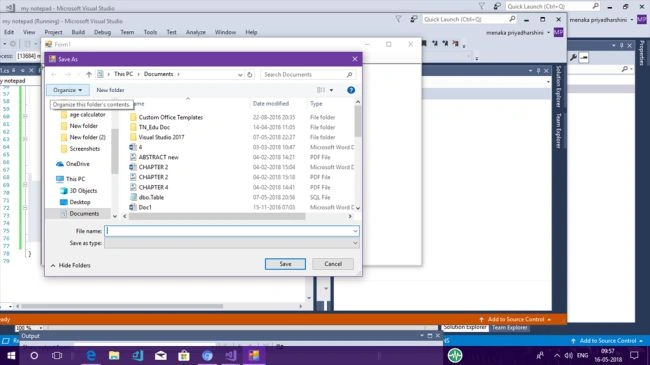
Task: Click the Back arrow in Save As dialog
Action: pyautogui.click(x=54, y=75)
